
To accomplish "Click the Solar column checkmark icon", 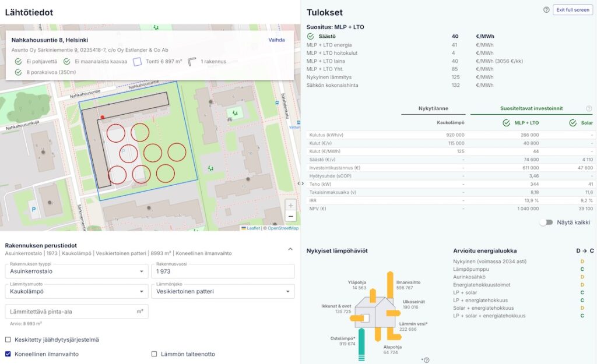I will [x=573, y=123].
